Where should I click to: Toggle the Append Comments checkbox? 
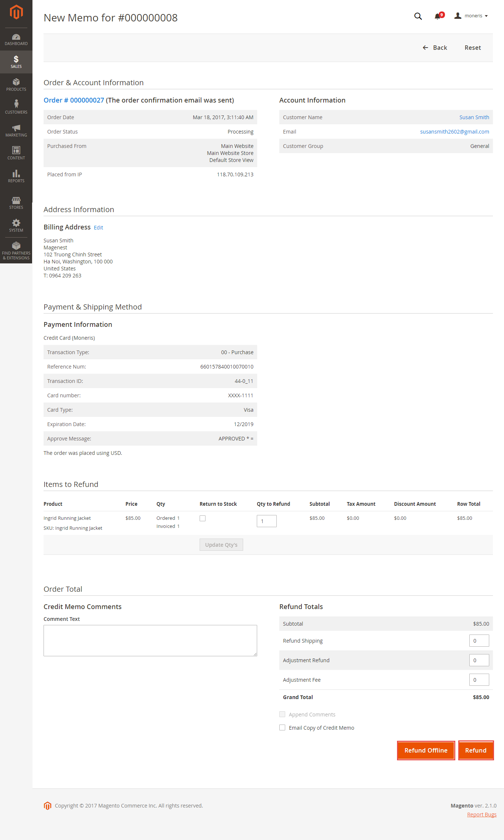(x=282, y=714)
